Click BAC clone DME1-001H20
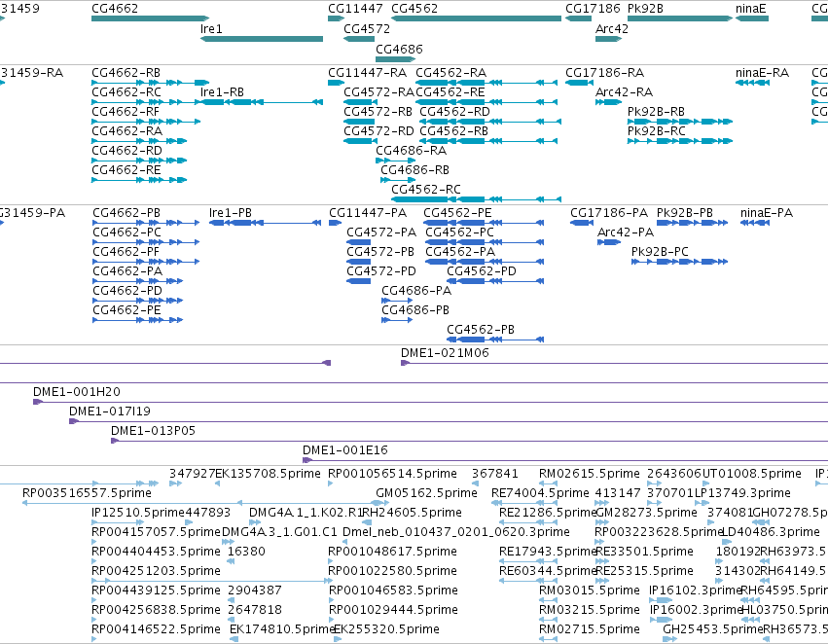The height and width of the screenshot is (644, 828). click(77, 392)
